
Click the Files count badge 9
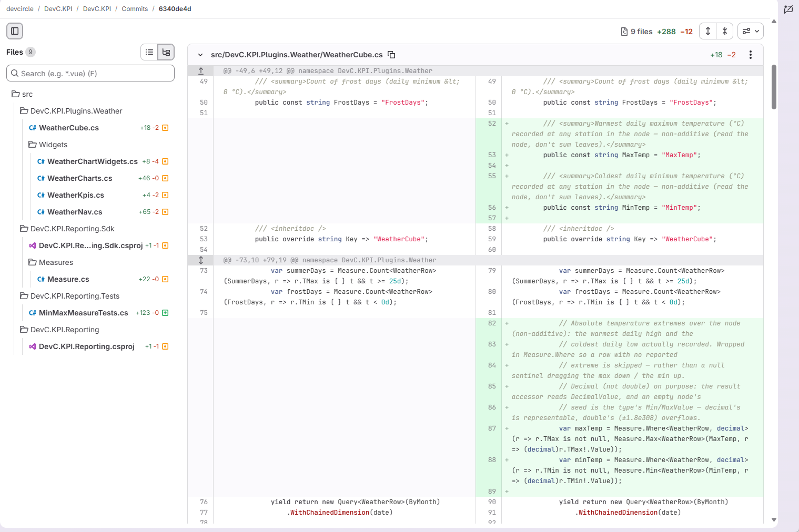[x=31, y=52]
